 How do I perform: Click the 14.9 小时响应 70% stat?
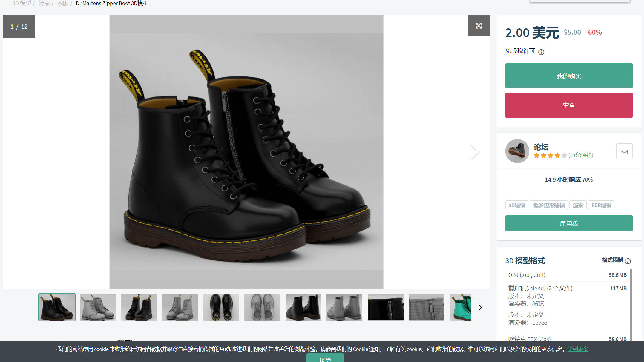(x=569, y=180)
